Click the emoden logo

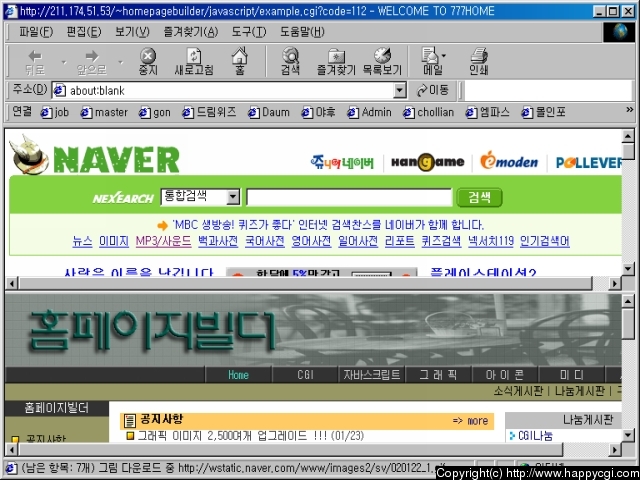coord(509,162)
